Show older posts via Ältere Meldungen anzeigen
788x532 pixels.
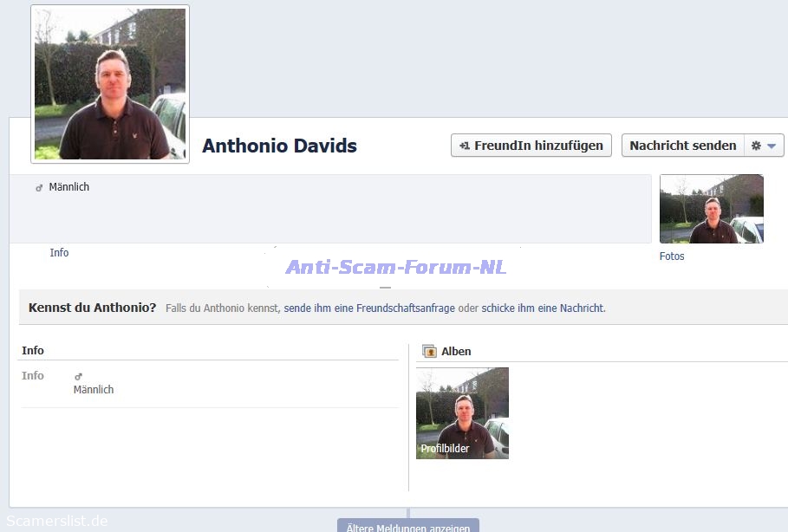(407, 527)
